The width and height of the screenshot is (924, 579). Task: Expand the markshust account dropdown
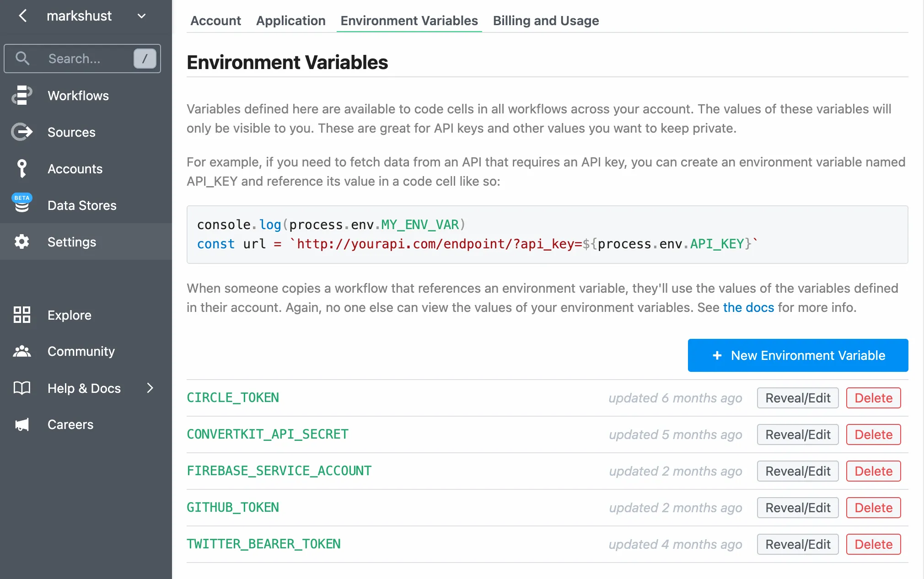coord(141,16)
